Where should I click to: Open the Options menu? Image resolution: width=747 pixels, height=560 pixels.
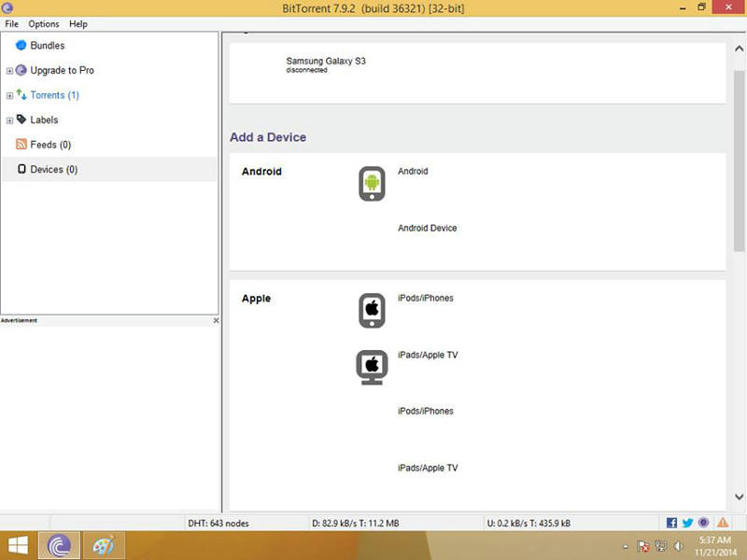[44, 24]
